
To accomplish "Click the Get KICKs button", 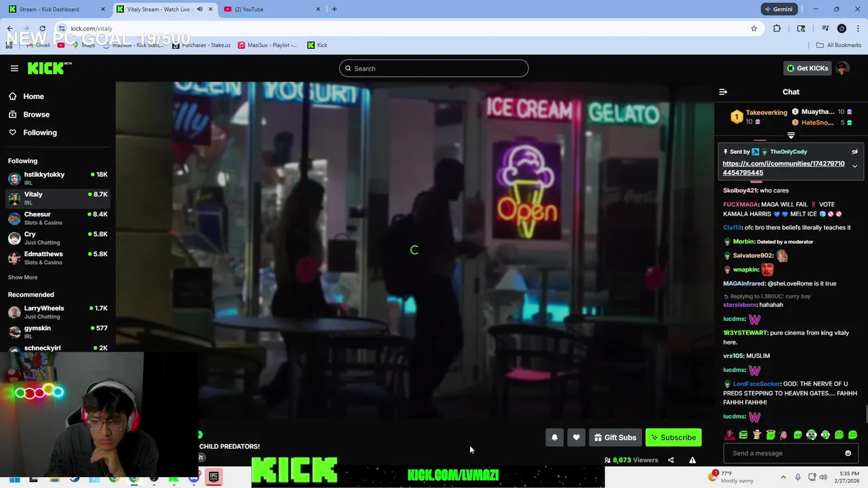I will 807,68.
